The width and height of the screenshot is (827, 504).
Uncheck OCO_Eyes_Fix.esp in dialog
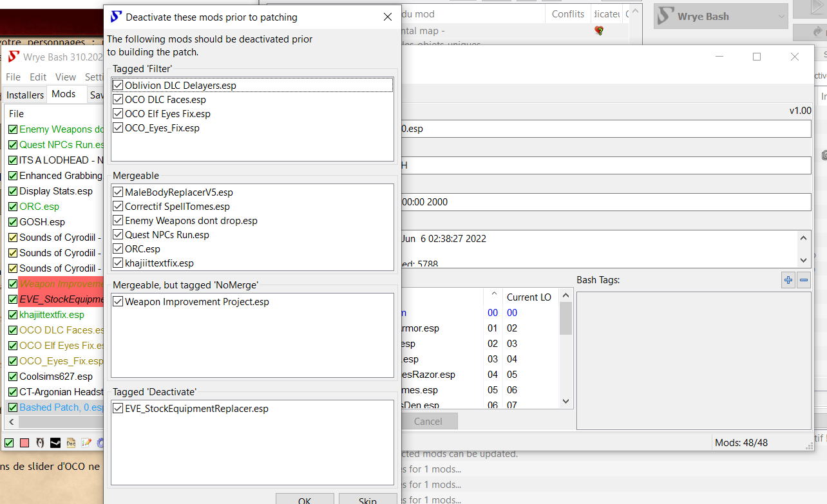(x=118, y=128)
